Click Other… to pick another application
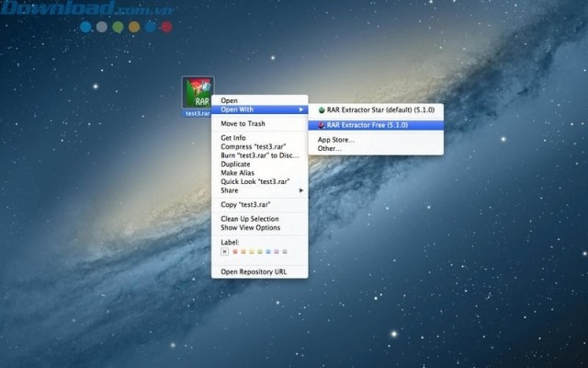Viewport: 588px width, 368px height. click(329, 148)
